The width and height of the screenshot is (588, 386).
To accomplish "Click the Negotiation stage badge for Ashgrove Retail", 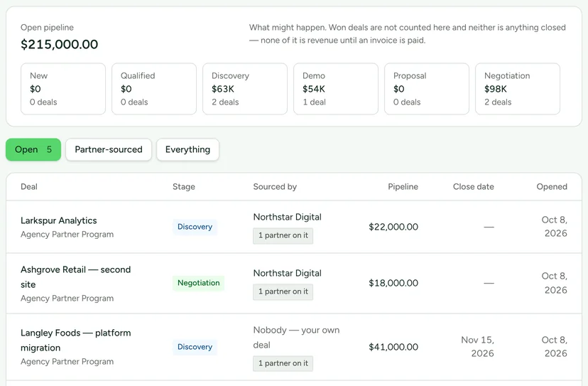I will (198, 283).
